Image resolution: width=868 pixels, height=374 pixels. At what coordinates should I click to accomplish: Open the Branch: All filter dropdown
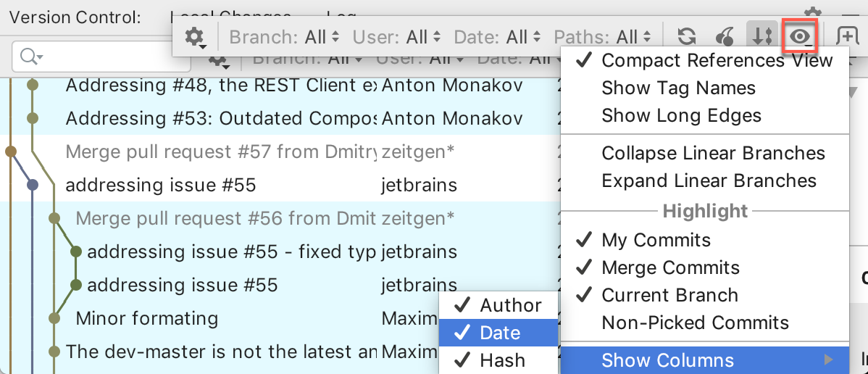click(x=284, y=37)
